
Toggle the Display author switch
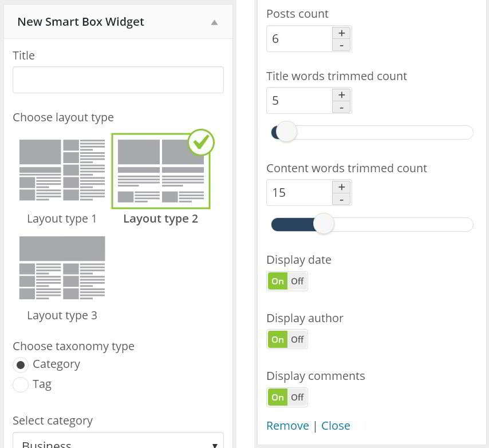[x=287, y=339]
